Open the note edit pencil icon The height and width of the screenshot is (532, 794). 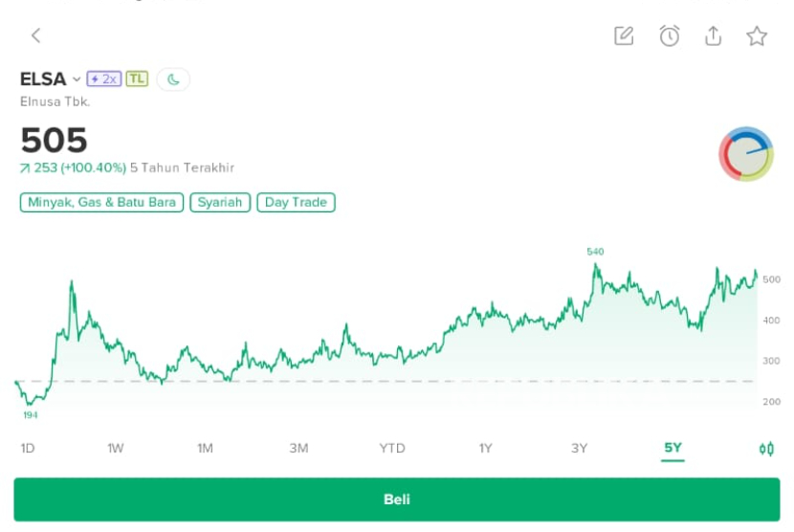pyautogui.click(x=624, y=35)
